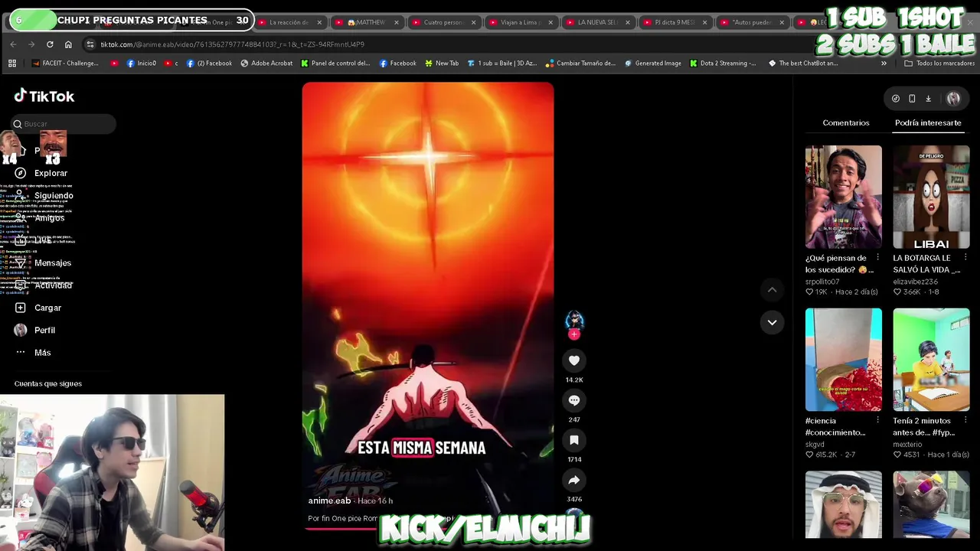980x551 pixels.
Task: Share the video using the arrow icon
Action: tap(574, 480)
